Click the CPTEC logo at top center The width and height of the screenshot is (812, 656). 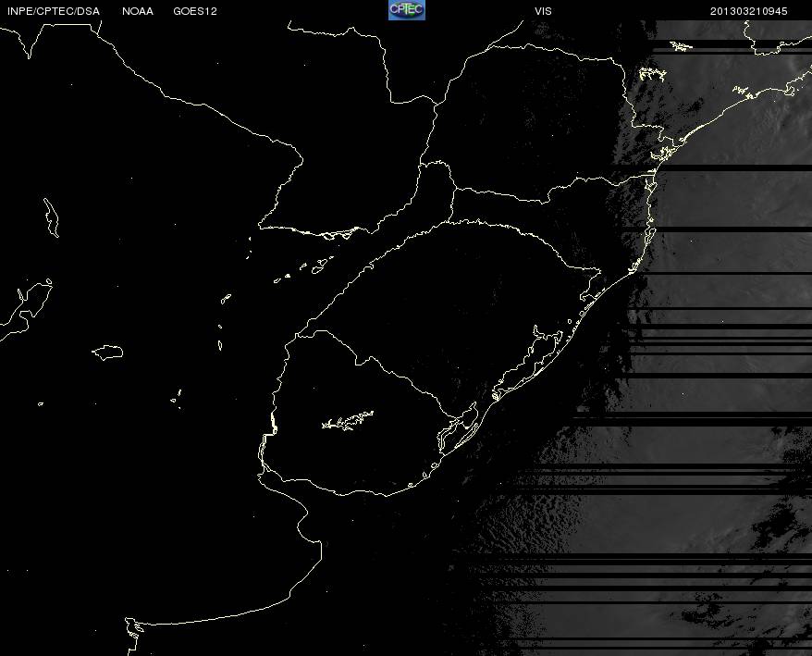pyautogui.click(x=407, y=10)
